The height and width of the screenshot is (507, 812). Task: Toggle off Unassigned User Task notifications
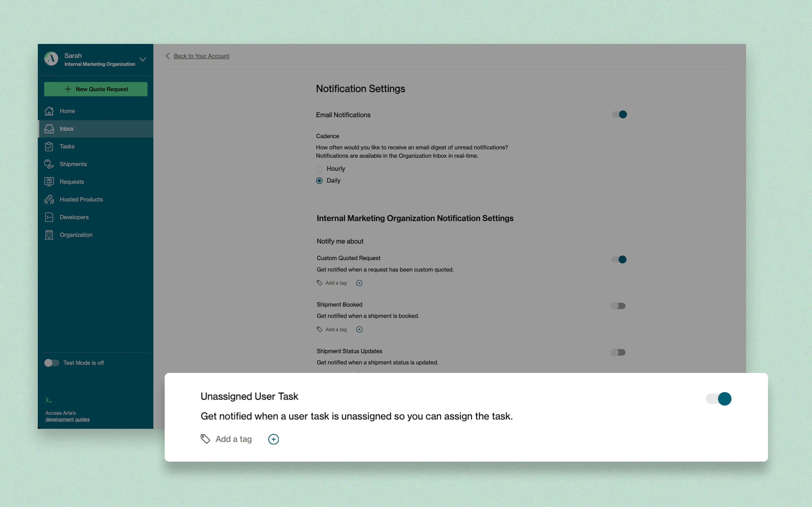click(718, 399)
